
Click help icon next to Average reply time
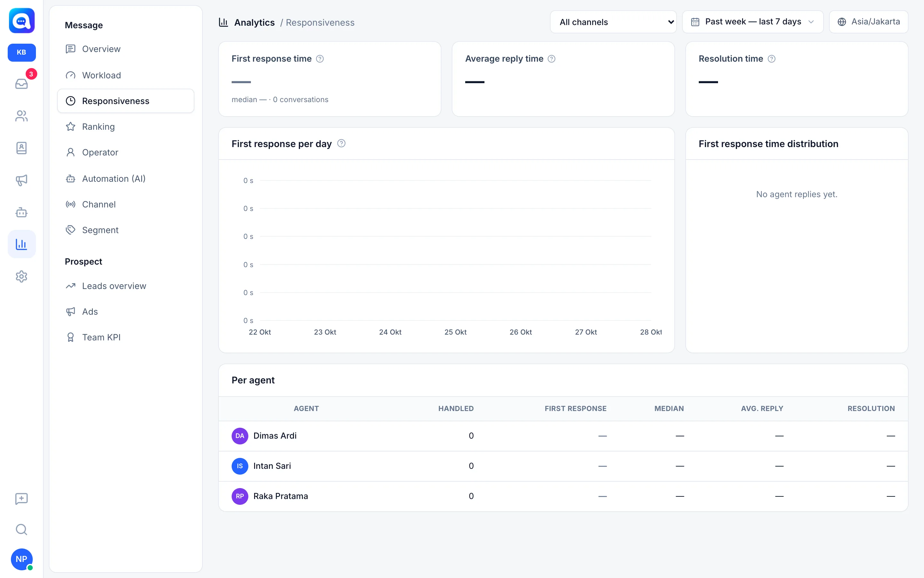click(551, 59)
